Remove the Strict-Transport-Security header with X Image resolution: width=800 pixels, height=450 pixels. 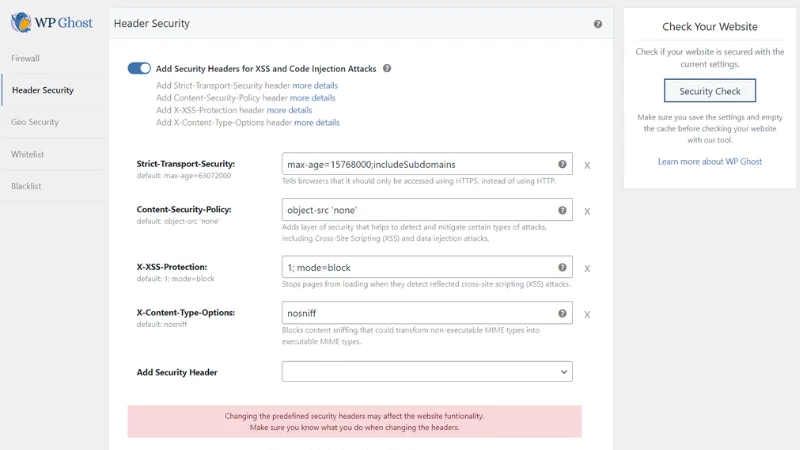coord(587,165)
